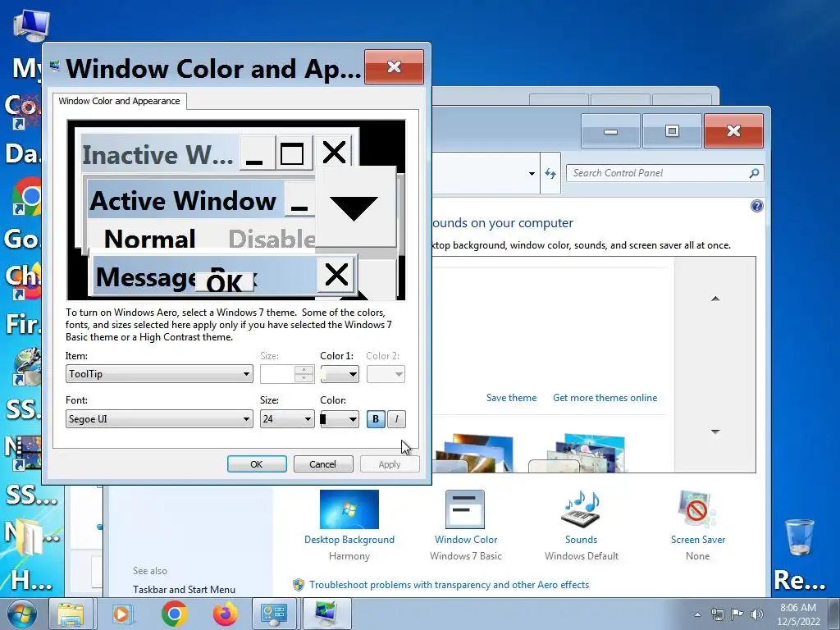The width and height of the screenshot is (840, 630).
Task: Open the Windows Start button
Action: click(x=22, y=614)
